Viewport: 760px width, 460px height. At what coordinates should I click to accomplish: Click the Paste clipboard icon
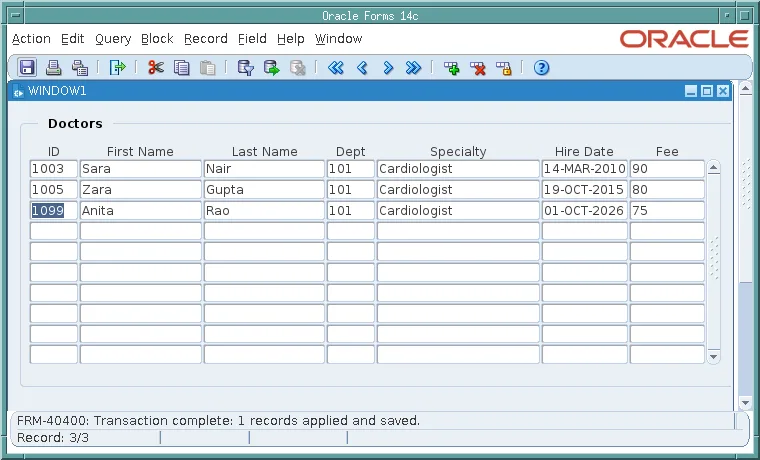coord(208,67)
